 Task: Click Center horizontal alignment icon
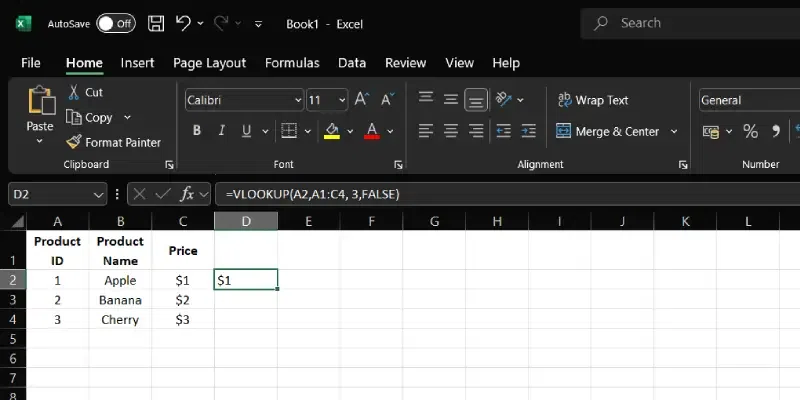point(451,131)
